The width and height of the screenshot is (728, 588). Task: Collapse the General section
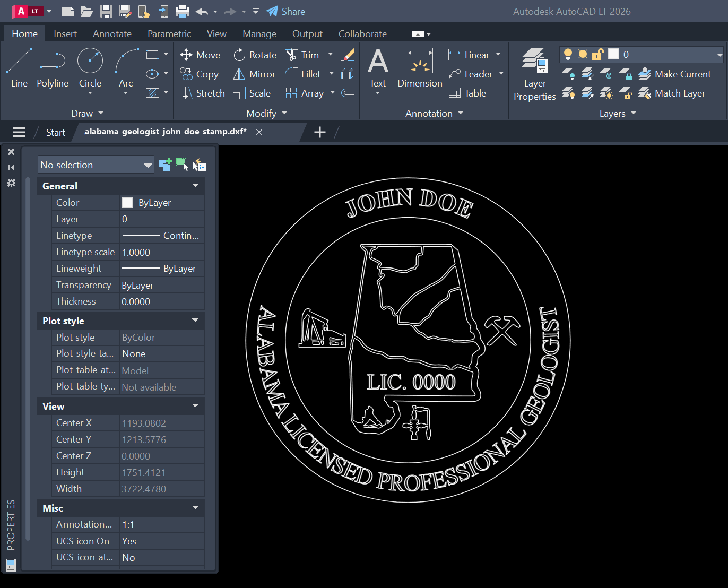tap(195, 186)
